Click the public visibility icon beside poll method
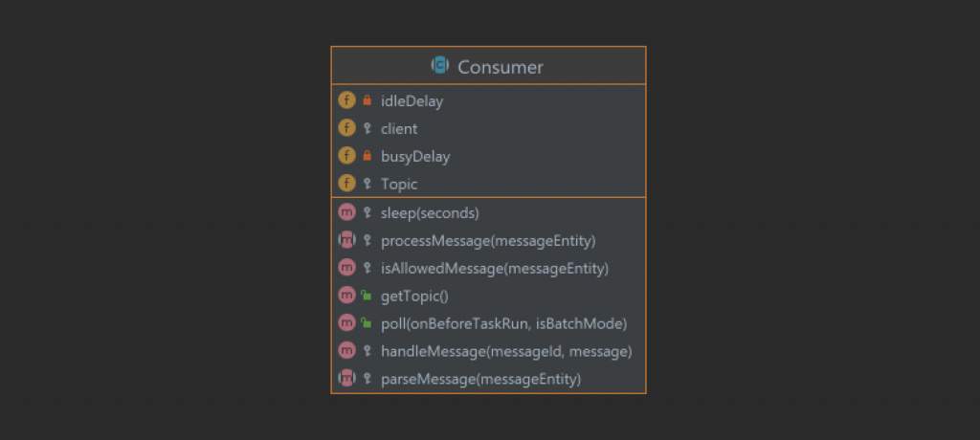The height and width of the screenshot is (440, 980). [367, 323]
